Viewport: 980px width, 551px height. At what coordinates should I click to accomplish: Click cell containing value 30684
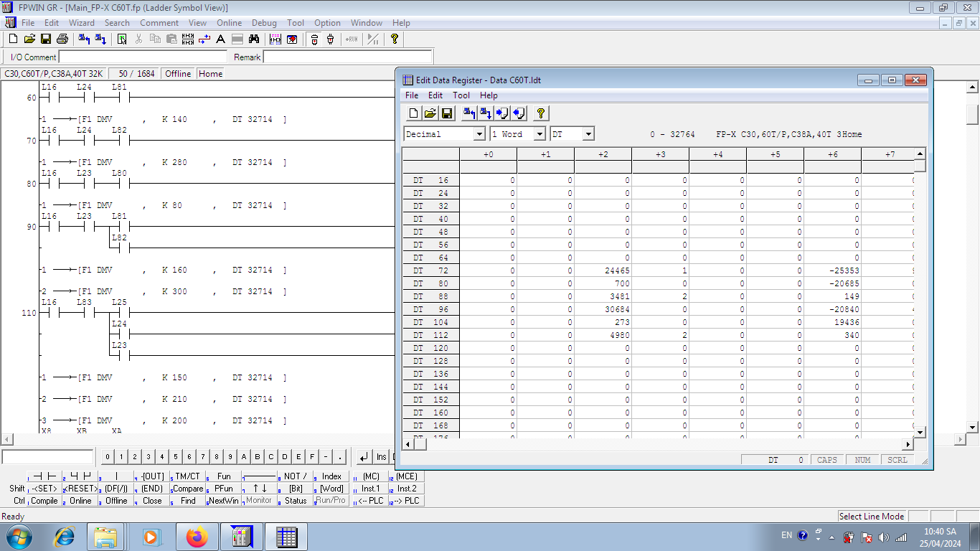(x=603, y=309)
